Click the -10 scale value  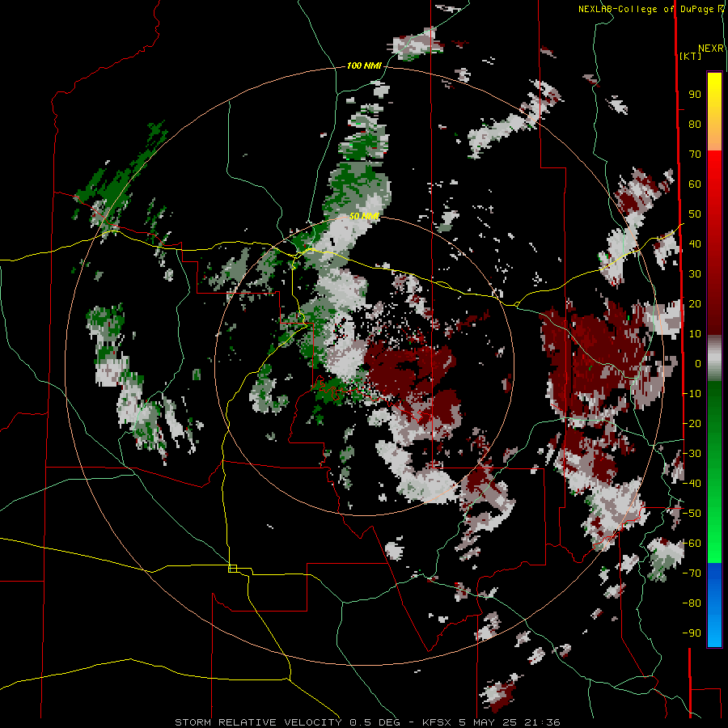692,394
